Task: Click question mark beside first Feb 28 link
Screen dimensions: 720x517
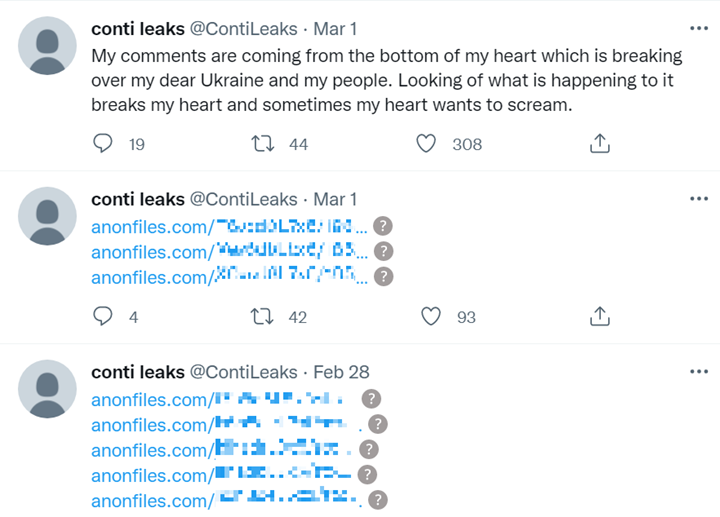Action: (371, 399)
